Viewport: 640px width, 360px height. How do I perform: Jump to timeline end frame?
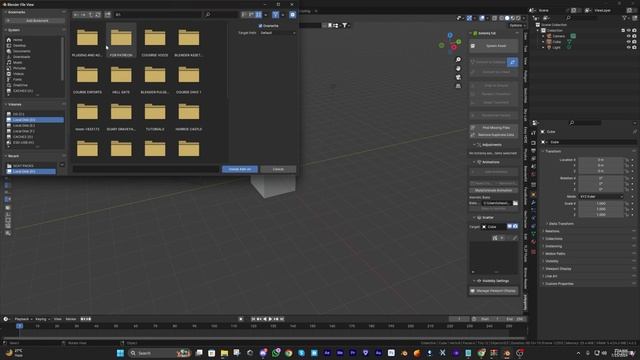point(282,319)
